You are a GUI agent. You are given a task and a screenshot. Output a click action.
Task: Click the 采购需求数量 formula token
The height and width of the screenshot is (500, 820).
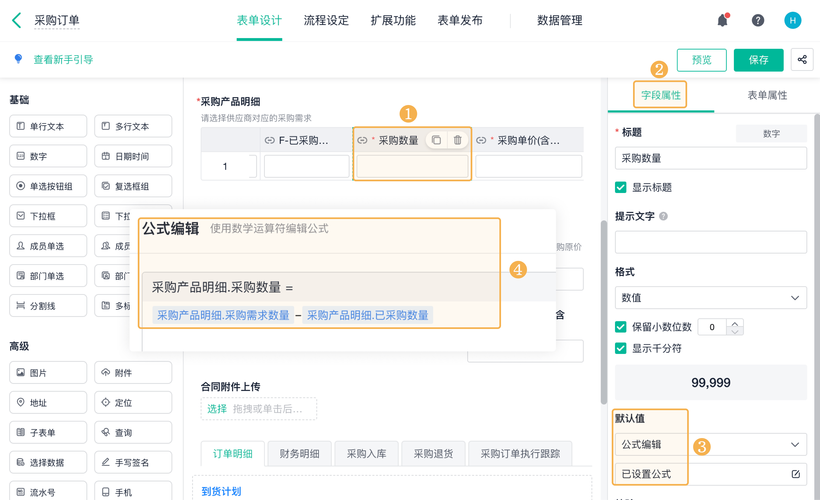pyautogui.click(x=223, y=315)
